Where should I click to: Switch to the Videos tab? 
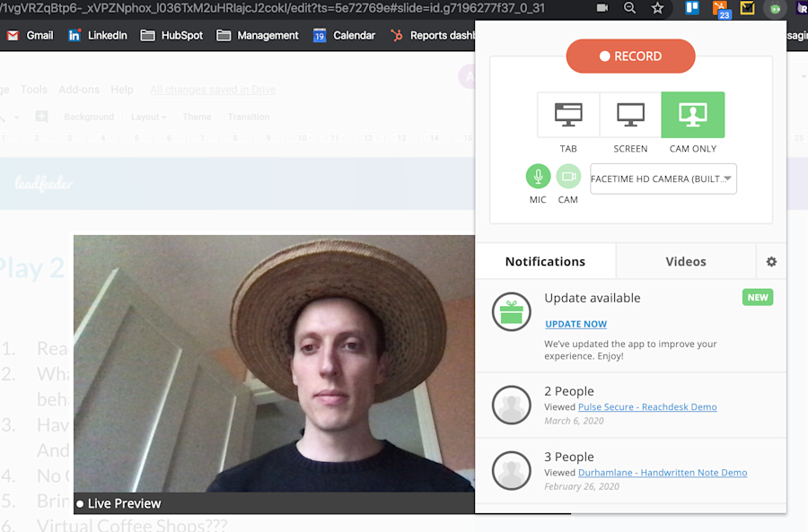coord(685,261)
